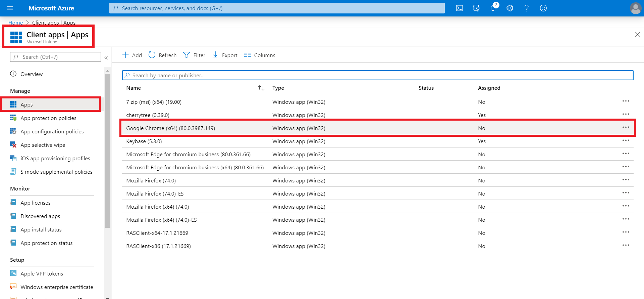The width and height of the screenshot is (644, 299).
Task: Open the Directory and subscription filter icon
Action: (x=476, y=8)
